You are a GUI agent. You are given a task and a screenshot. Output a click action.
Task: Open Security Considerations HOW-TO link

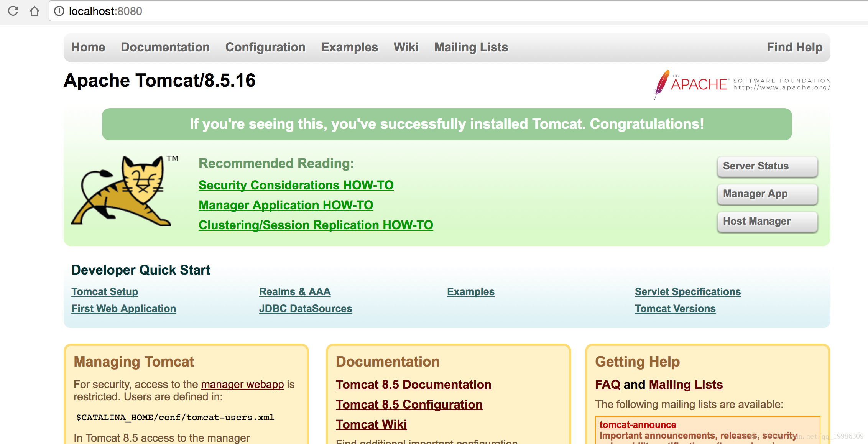tap(296, 185)
